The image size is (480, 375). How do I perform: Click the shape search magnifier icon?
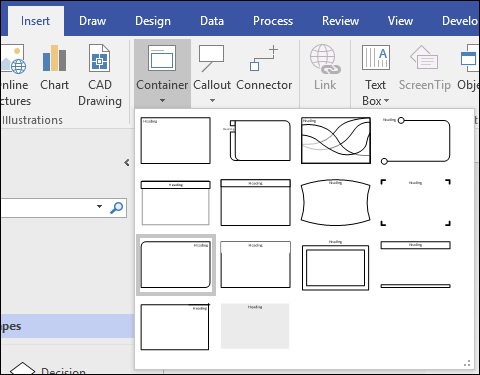pos(116,207)
